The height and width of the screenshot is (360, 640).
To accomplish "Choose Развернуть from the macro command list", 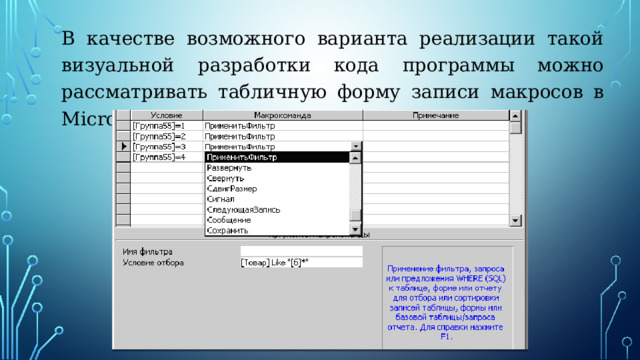I will (x=277, y=168).
